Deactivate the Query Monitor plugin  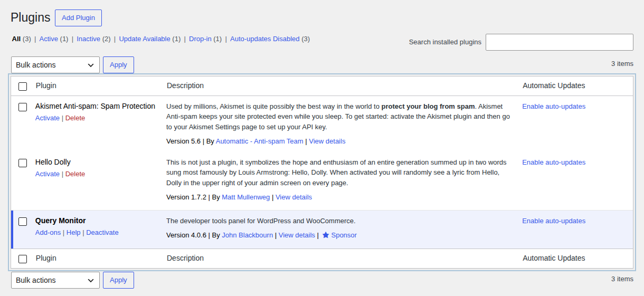click(102, 233)
